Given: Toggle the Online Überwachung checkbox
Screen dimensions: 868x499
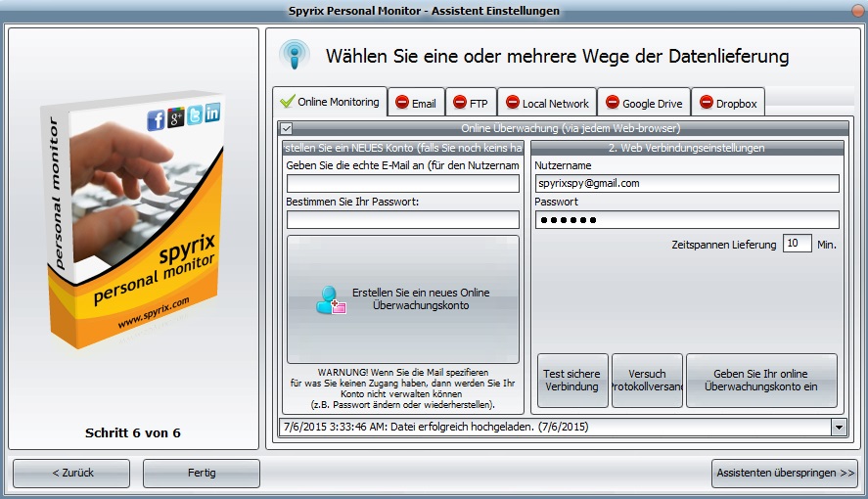Looking at the screenshot, I should coord(286,129).
